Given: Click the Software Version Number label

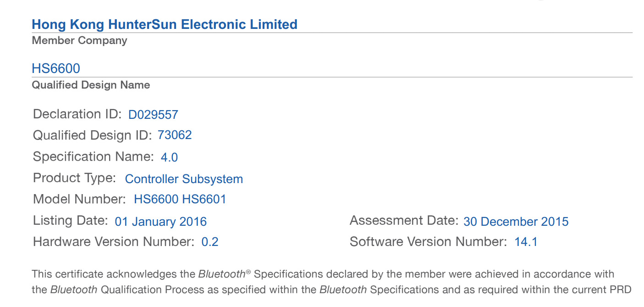Looking at the screenshot, I should (x=428, y=242).
